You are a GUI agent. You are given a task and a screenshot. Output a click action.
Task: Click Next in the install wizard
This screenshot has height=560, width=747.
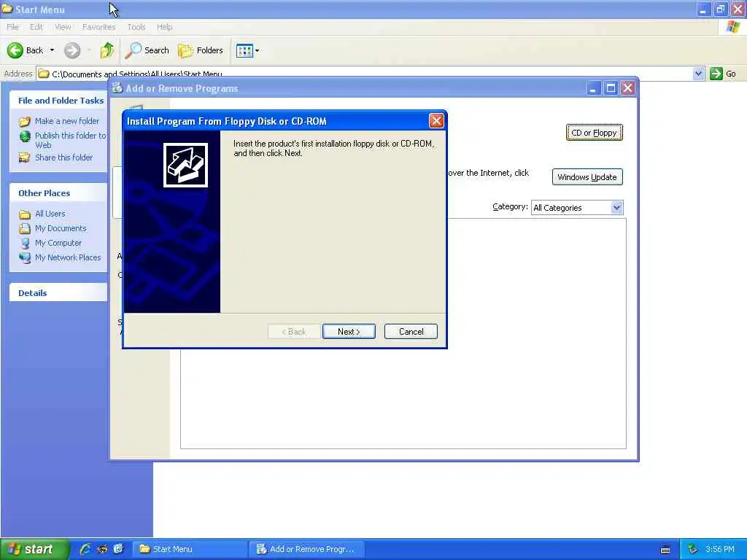[349, 332]
